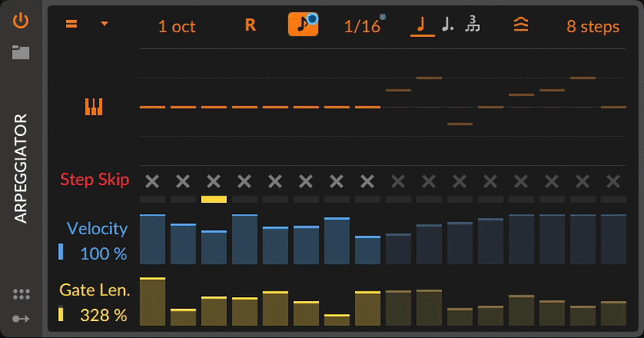Click the piano keys pitch icon
This screenshot has width=644, height=338.
pos(94,106)
